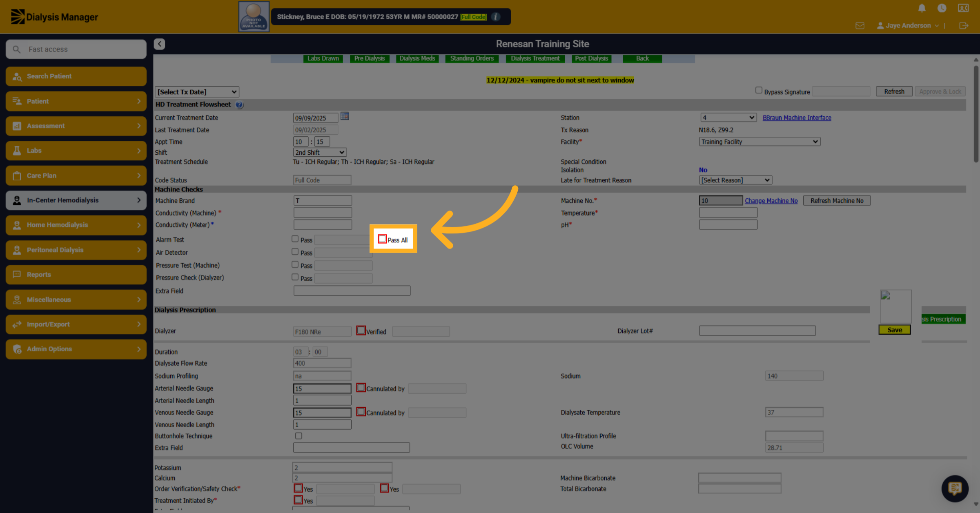Viewport: 980px width, 513px height.
Task: Click the Conductivity (Machine) input field
Action: [323, 213]
